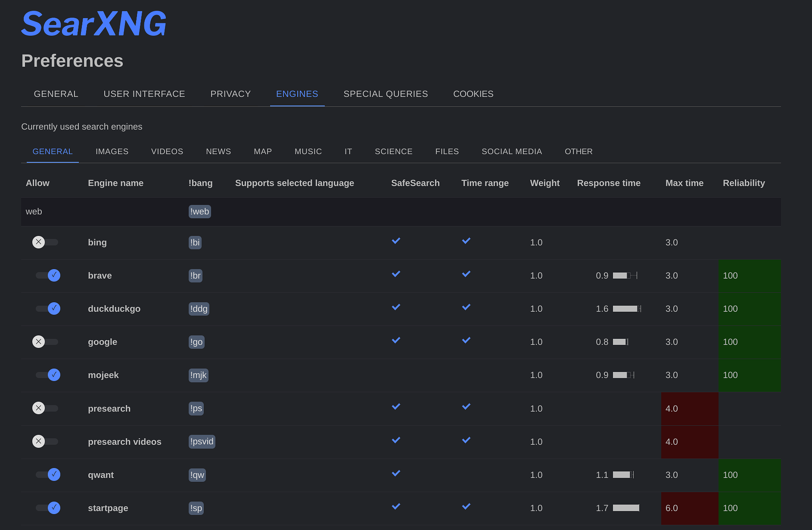View the Music engines category
This screenshot has height=530, width=812.
[x=308, y=152]
